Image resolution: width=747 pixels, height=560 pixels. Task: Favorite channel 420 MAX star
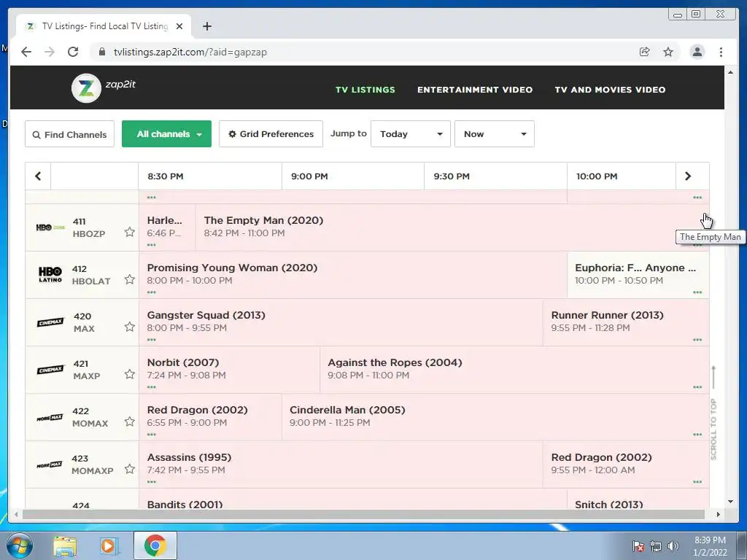click(130, 327)
